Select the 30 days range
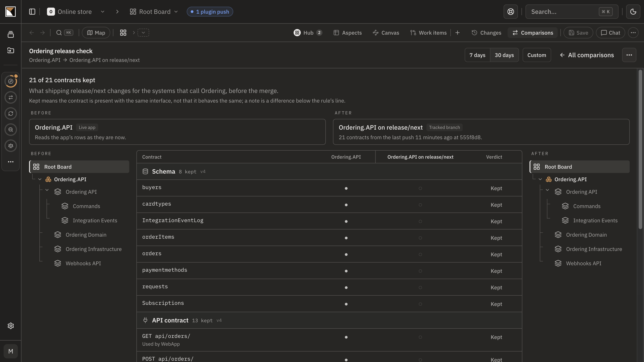 click(504, 55)
